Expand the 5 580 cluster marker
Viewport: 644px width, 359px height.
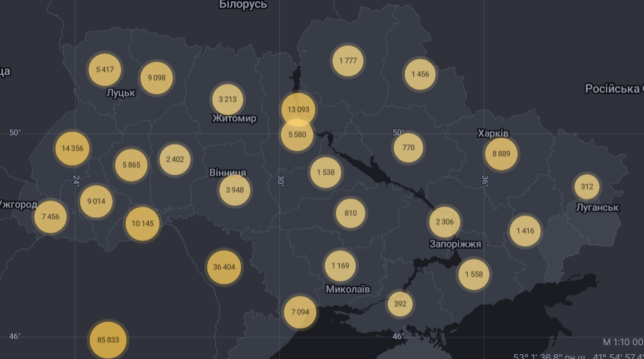[x=297, y=135]
